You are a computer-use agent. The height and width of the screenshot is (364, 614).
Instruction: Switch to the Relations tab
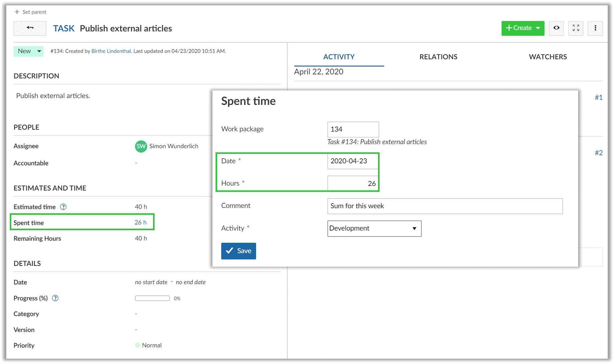coord(438,57)
